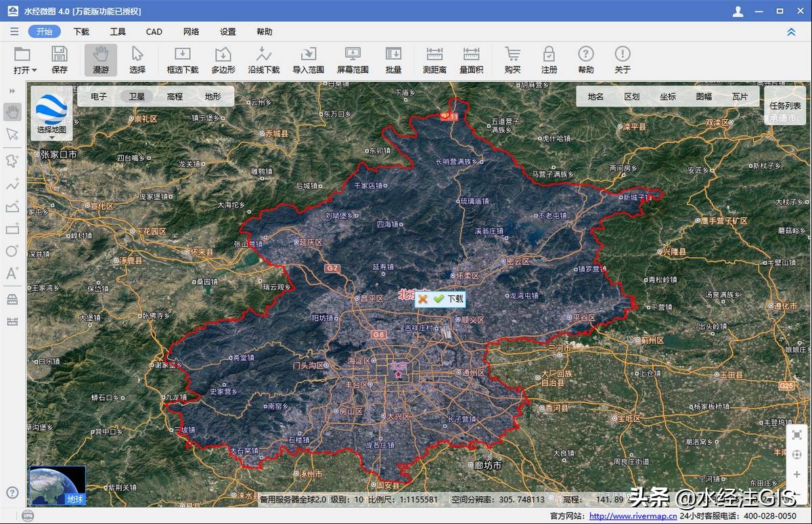This screenshot has height=524, width=812.
Task: Open the 设置 menu
Action: point(228,31)
